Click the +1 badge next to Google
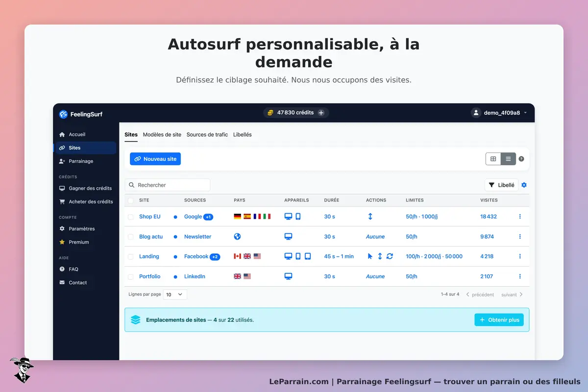This screenshot has width=588, height=392. pyautogui.click(x=208, y=217)
